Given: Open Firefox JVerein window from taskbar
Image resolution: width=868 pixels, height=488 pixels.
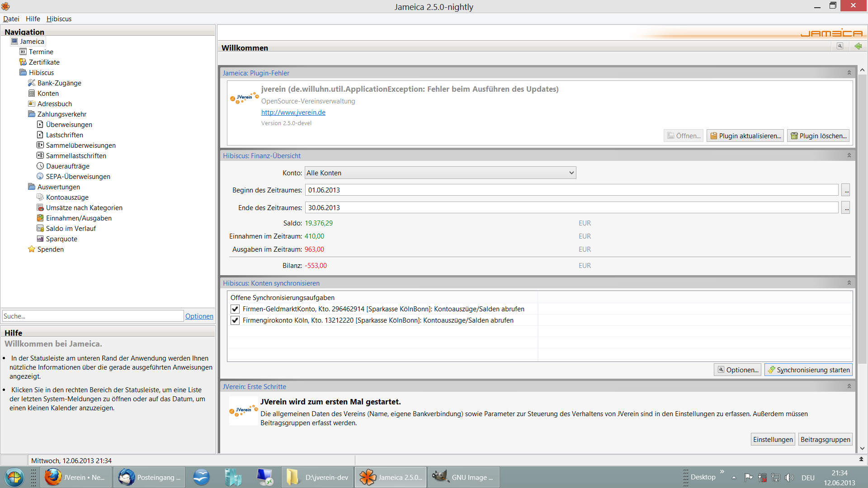Looking at the screenshot, I should [x=76, y=477].
